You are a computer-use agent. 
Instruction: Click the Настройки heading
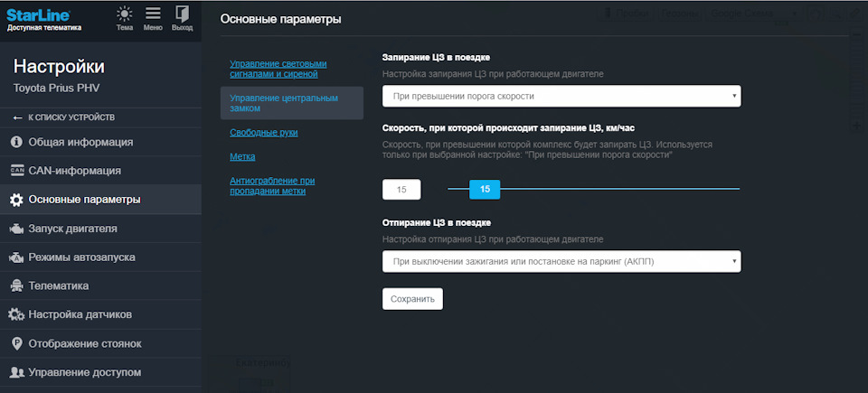[59, 67]
